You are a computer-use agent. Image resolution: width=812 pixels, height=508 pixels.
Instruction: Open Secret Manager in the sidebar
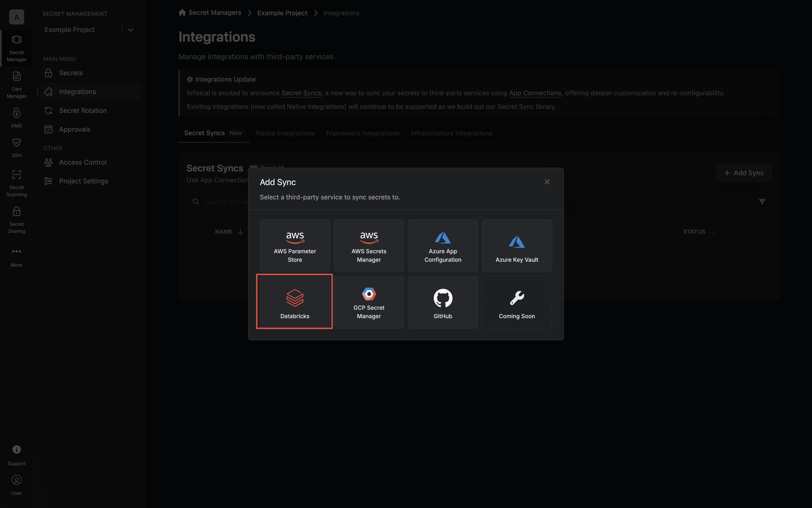tap(16, 48)
